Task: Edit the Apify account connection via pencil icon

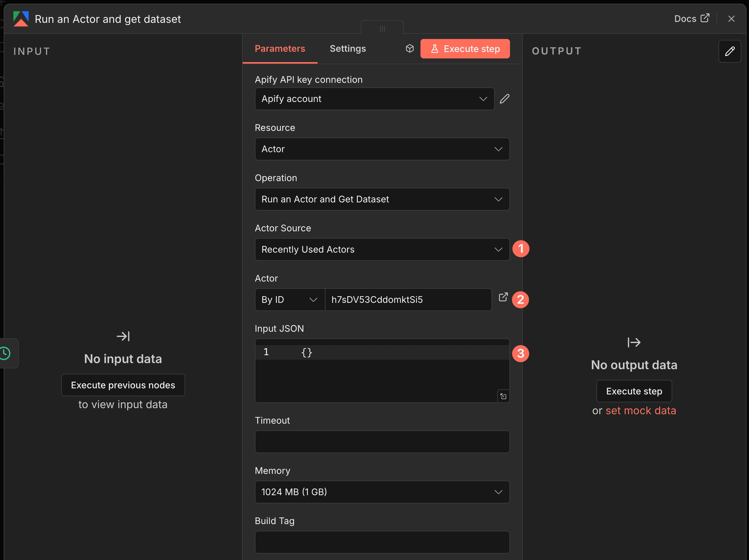Action: coord(504,99)
